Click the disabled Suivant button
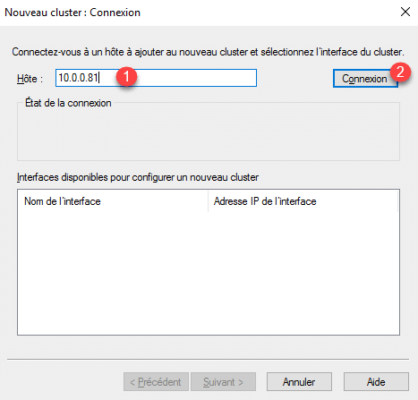418x400 pixels. tap(223, 382)
